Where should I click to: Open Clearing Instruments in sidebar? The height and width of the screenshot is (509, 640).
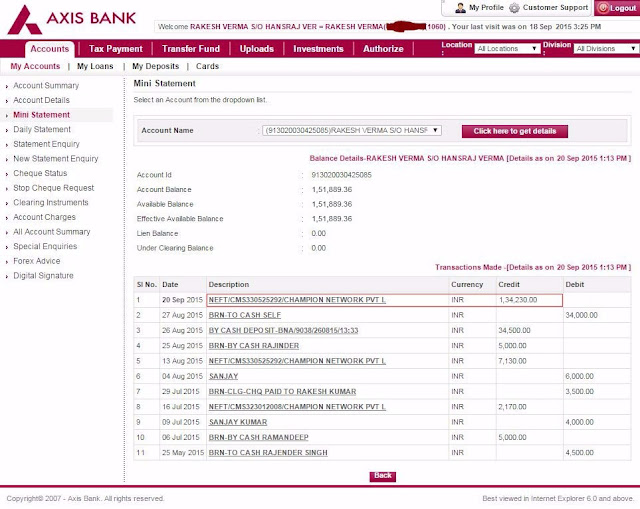click(x=51, y=203)
